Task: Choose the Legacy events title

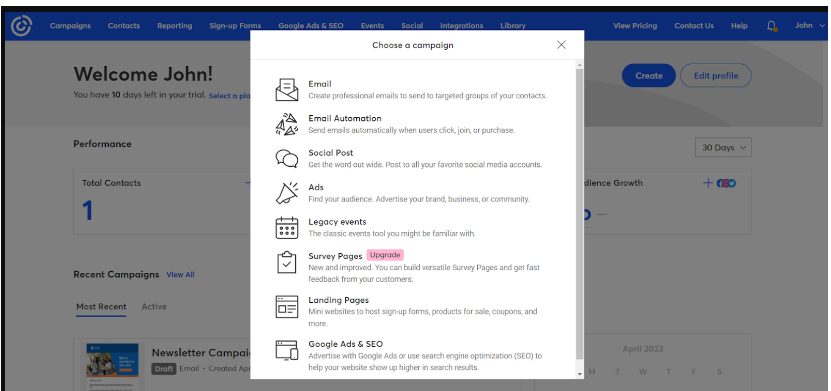Action: [337, 221]
